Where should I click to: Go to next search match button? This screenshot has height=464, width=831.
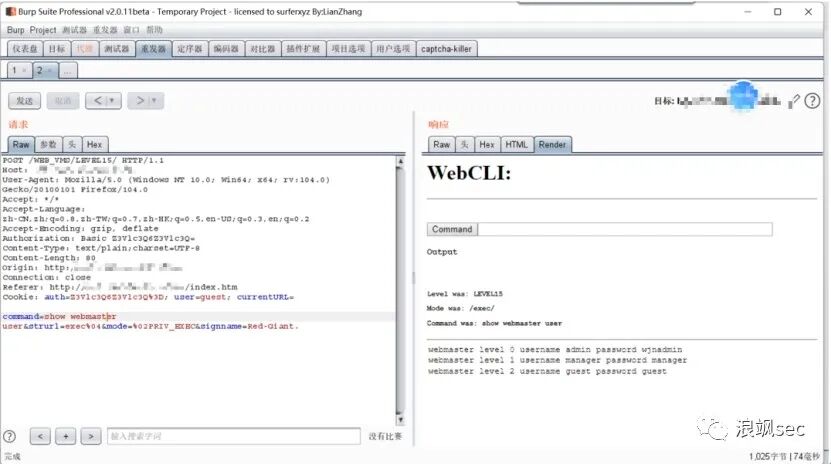point(91,436)
